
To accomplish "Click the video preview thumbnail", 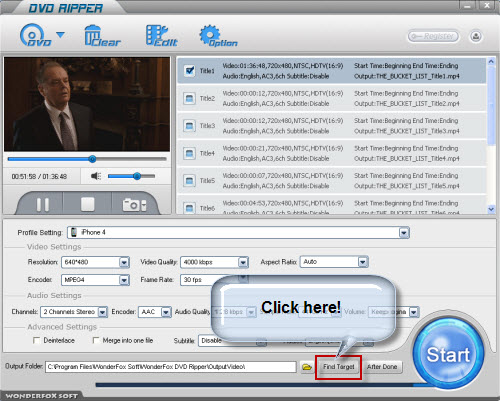I will (87, 104).
